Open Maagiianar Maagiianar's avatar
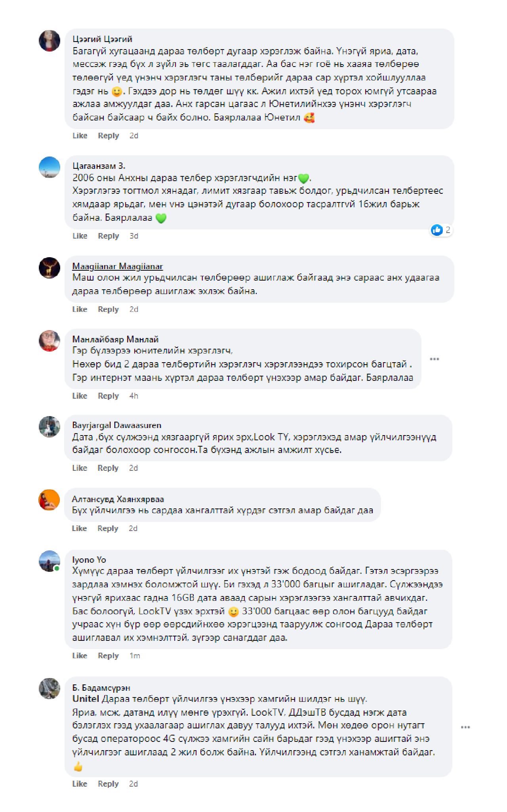 tap(50, 268)
